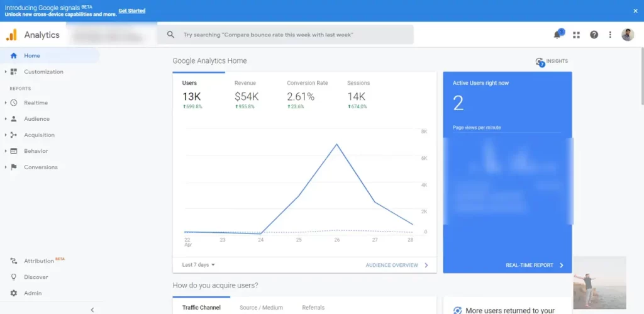Open the notifications bell icon
644x314 pixels.
[557, 35]
